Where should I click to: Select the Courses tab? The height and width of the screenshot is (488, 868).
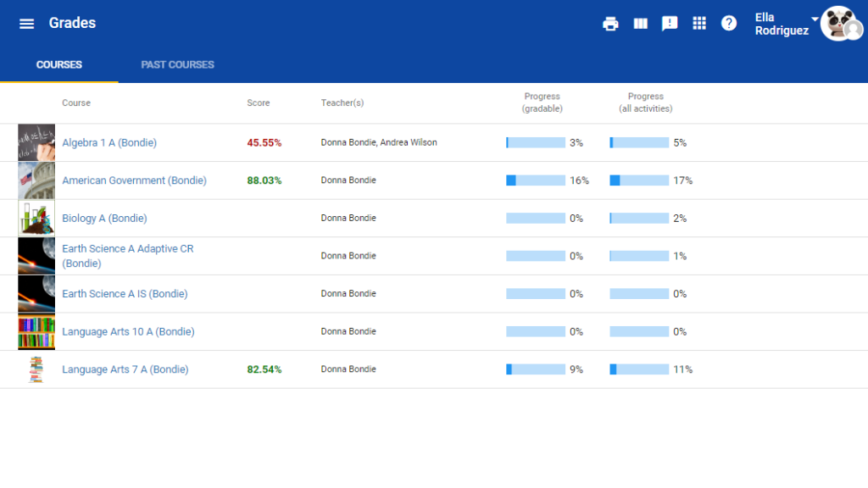coord(59,64)
